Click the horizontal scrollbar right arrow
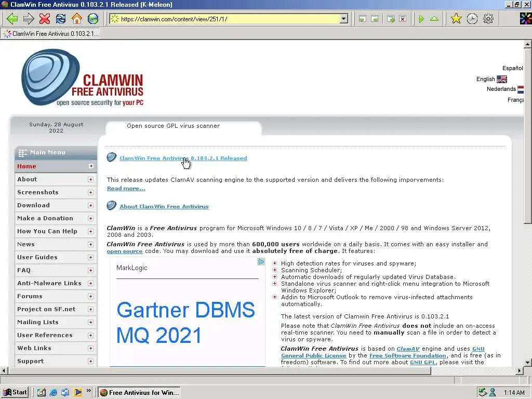Viewport: 532px width, 399px height. [520, 371]
